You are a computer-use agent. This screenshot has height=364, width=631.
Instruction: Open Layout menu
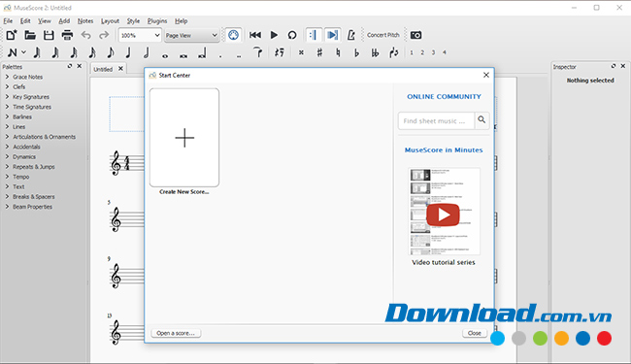110,21
